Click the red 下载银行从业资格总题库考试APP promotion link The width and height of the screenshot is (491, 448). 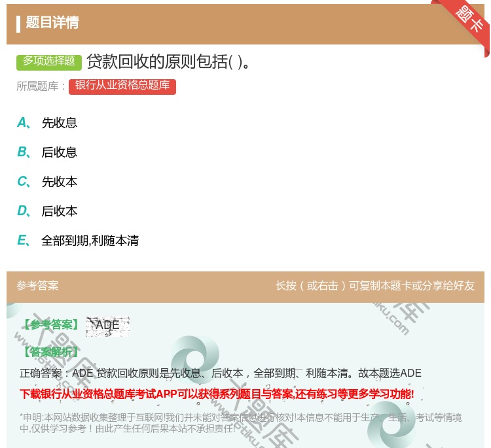click(x=217, y=394)
